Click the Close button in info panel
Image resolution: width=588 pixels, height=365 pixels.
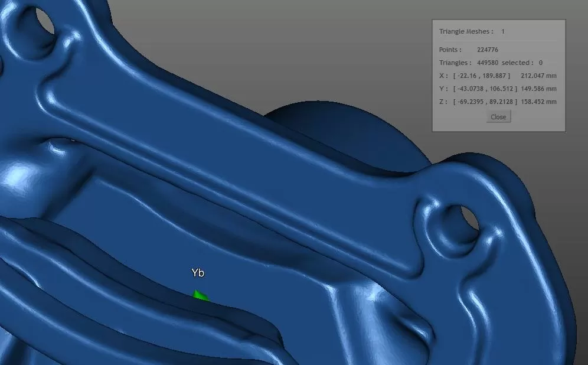point(498,117)
